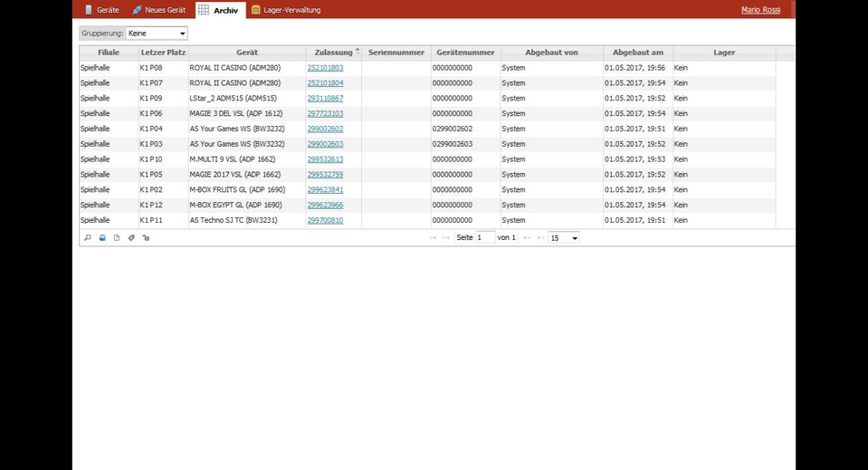
Task: Sort by Abgebaut von column header
Action: coord(551,53)
